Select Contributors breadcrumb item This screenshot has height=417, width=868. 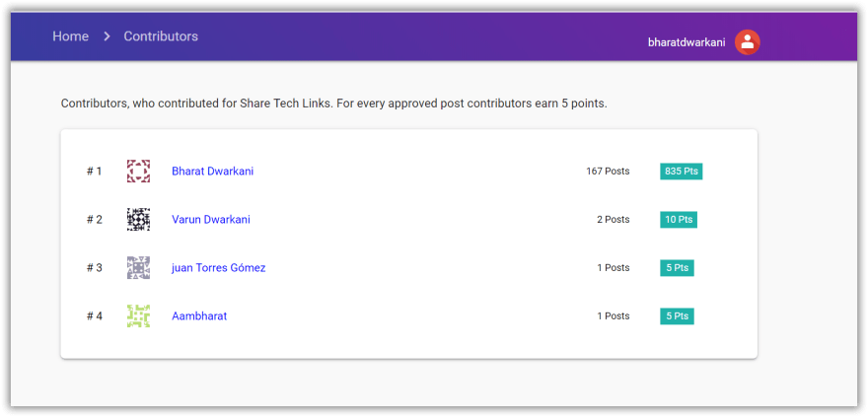coord(161,36)
